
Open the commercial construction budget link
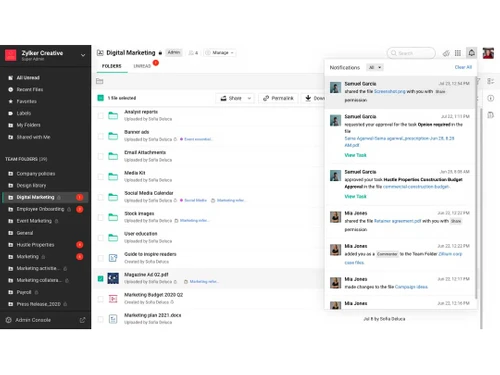tap(416, 187)
